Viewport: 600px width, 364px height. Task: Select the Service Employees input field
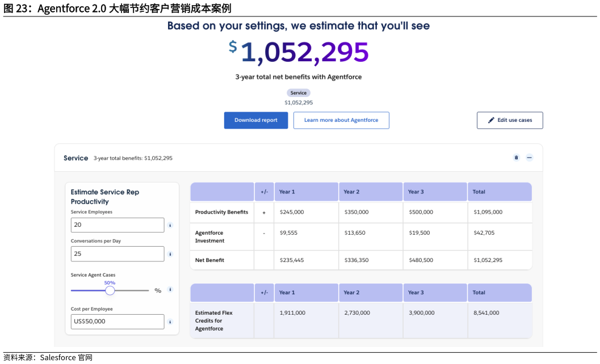(117, 225)
